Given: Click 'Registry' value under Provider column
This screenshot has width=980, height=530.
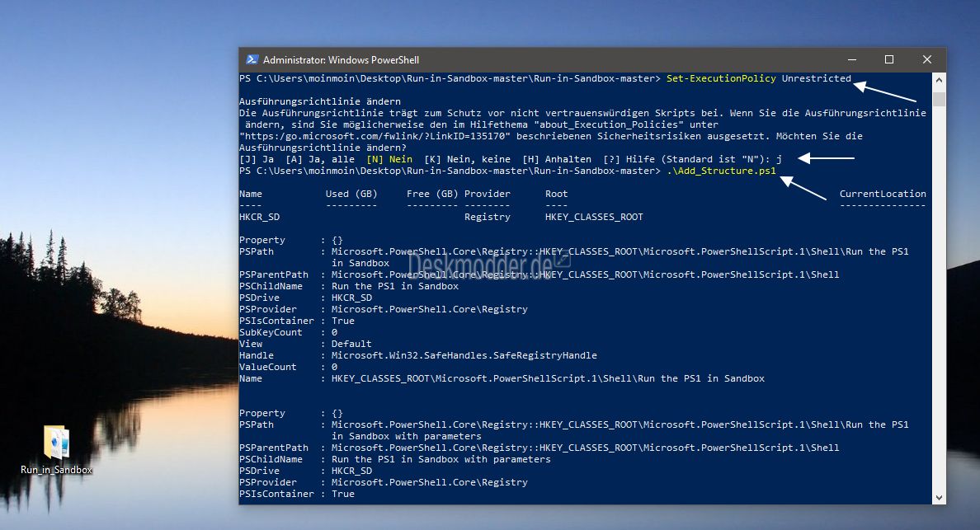Looking at the screenshot, I should (487, 218).
